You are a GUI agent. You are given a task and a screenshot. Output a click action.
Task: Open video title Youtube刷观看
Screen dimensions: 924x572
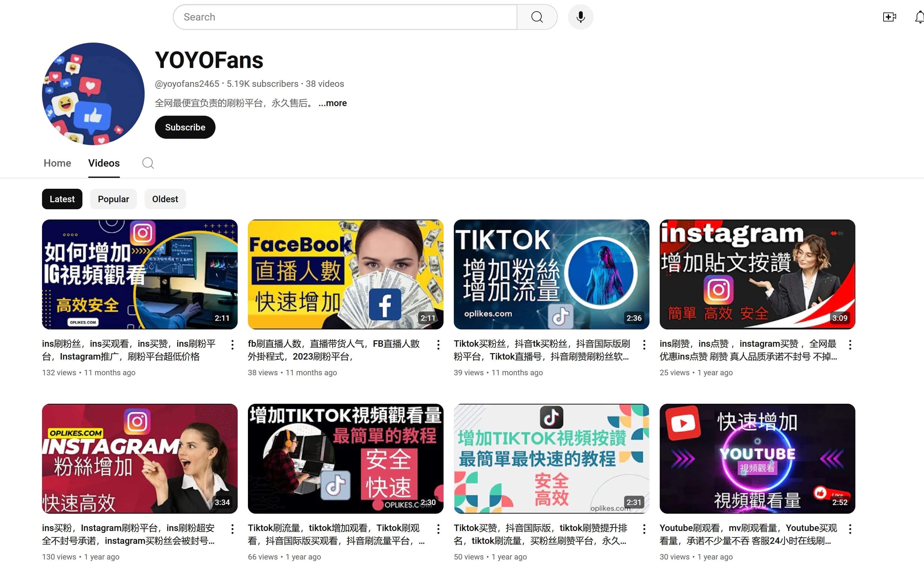pyautogui.click(x=748, y=534)
